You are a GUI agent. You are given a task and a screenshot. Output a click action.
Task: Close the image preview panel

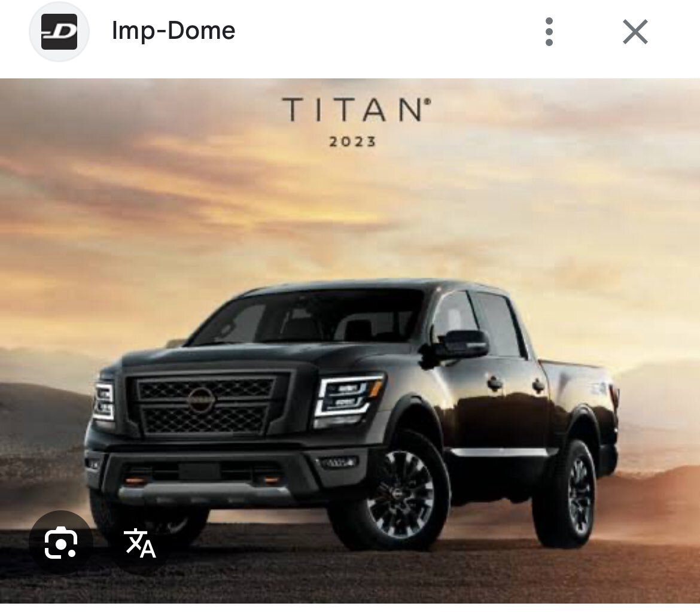coord(635,32)
